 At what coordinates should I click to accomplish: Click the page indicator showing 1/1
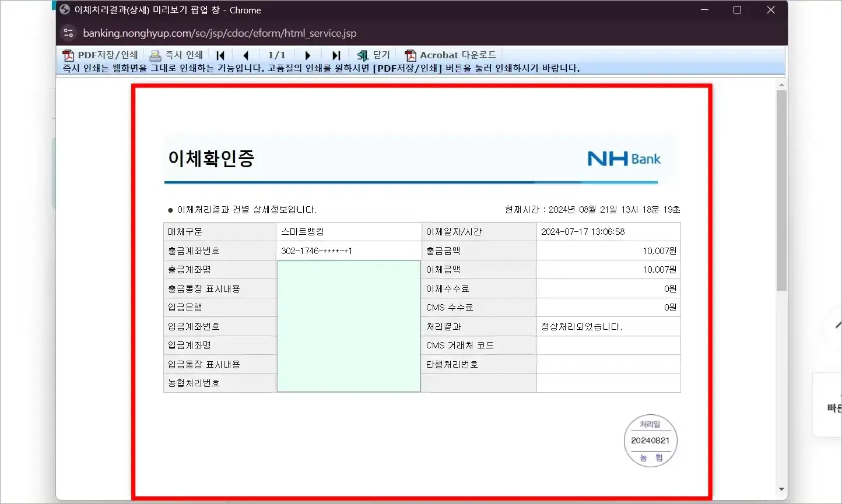pyautogui.click(x=277, y=55)
